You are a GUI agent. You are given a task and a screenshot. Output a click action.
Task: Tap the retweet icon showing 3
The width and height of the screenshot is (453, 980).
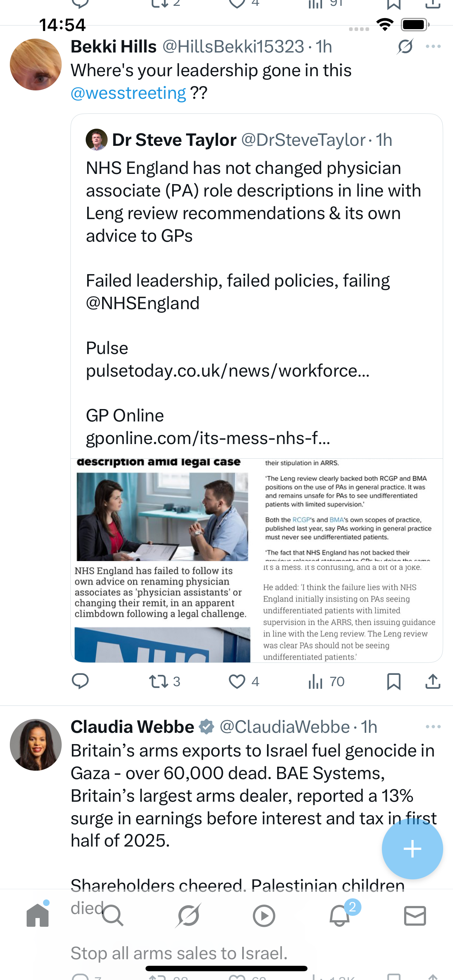[x=159, y=681]
